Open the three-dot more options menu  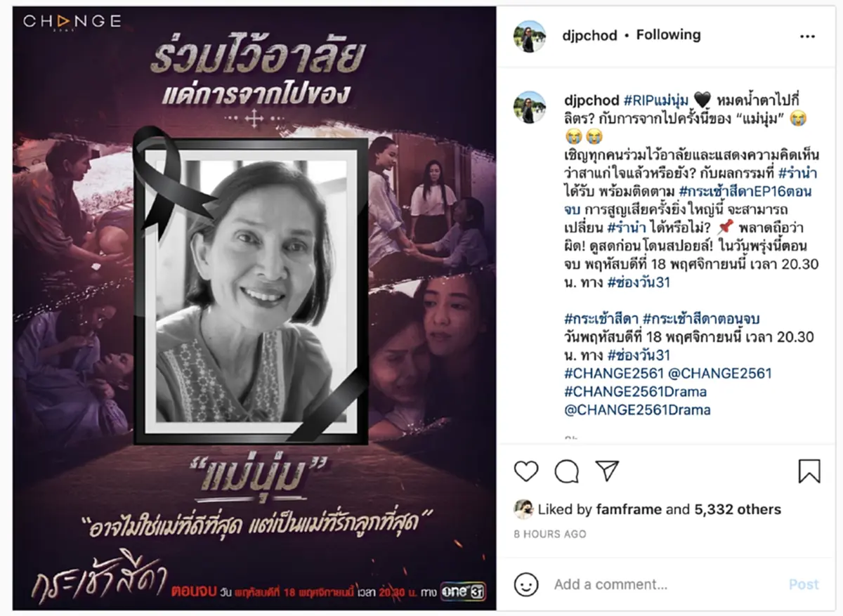[807, 37]
